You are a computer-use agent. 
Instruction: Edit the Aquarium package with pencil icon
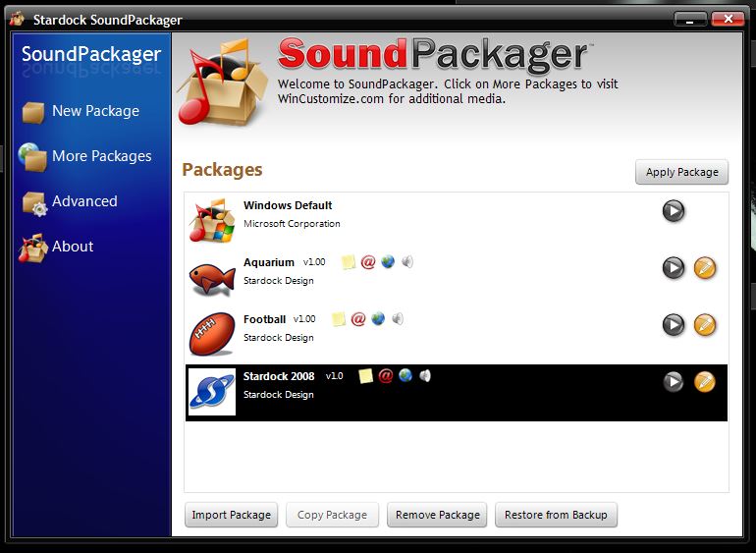click(x=705, y=268)
